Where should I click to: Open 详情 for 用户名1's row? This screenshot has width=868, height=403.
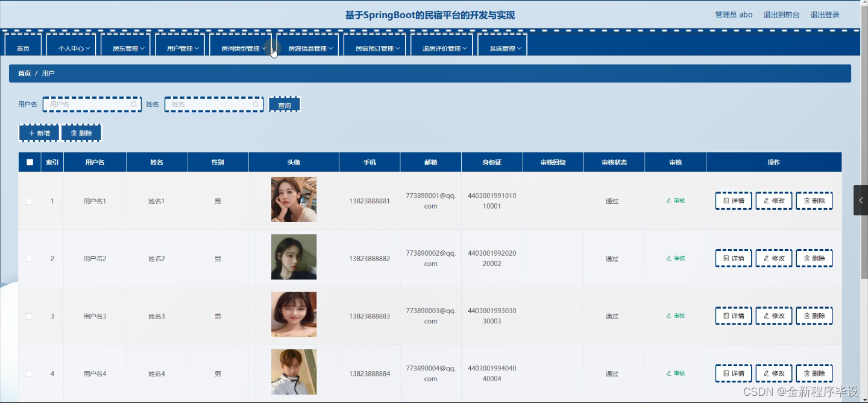pyautogui.click(x=733, y=200)
